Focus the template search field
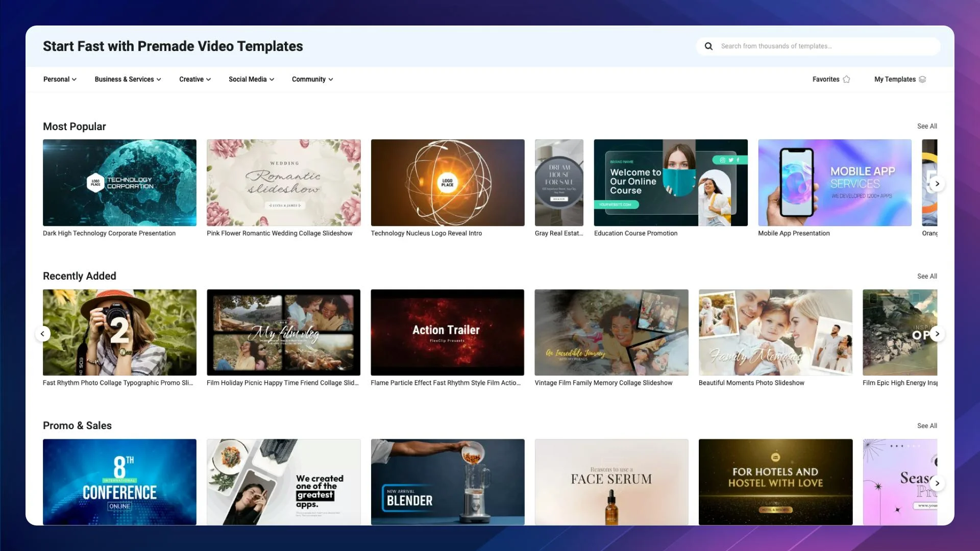Viewport: 980px width, 551px height. pos(818,46)
